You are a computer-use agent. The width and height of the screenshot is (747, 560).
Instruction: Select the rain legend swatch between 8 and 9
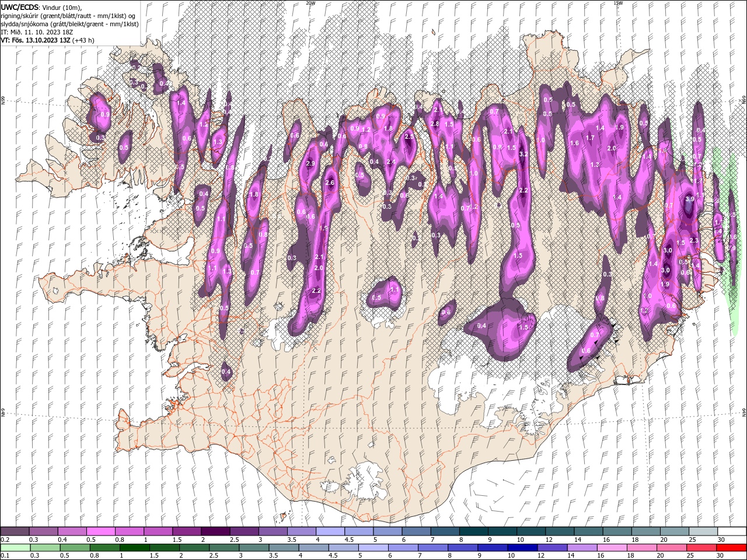tap(462, 548)
